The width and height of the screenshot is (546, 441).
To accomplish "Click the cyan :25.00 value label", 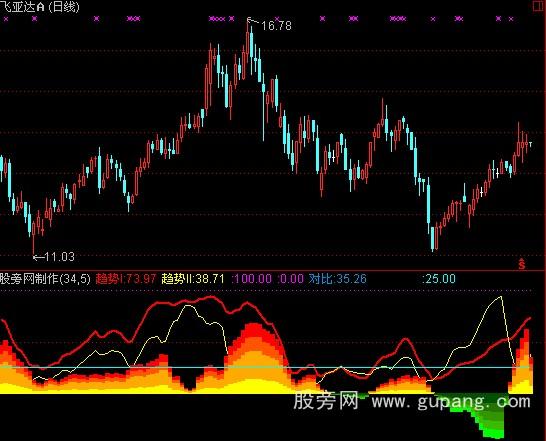I will [439, 279].
